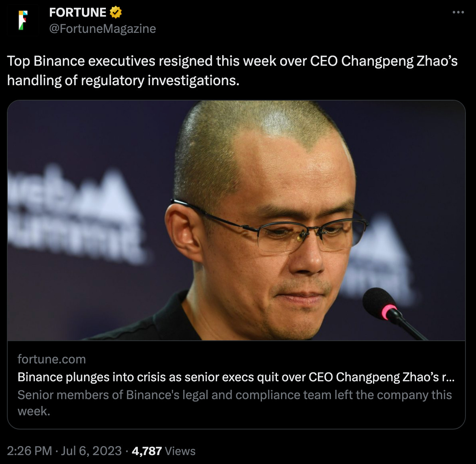Open the @FortuneMagazine handle
This screenshot has height=464, width=476.
pos(103,28)
